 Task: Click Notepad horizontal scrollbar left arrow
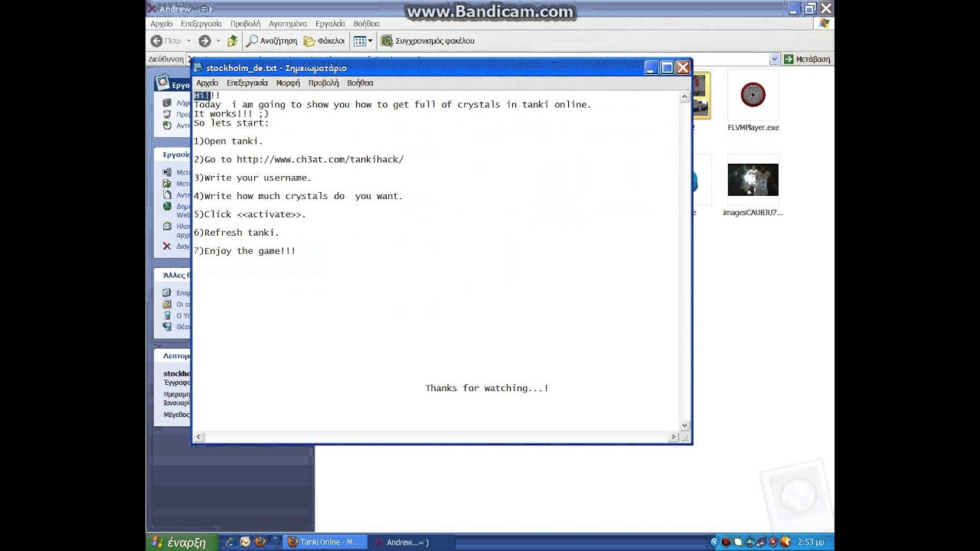(x=199, y=437)
